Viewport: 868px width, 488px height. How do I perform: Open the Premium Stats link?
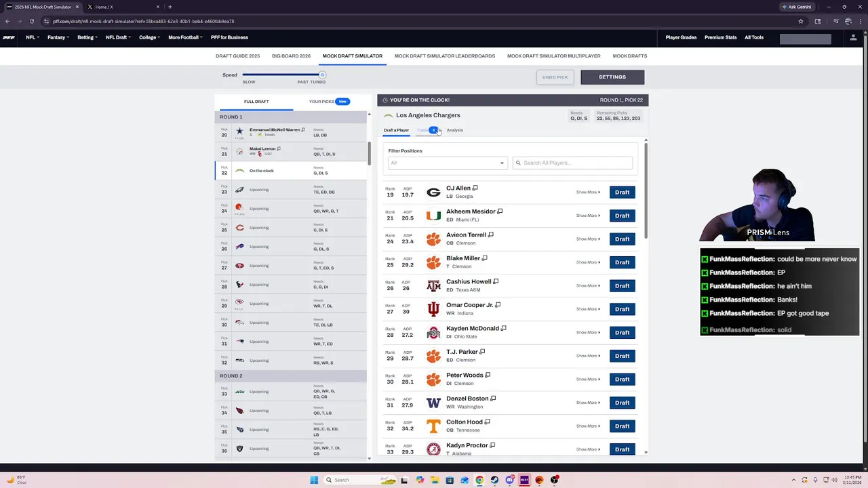720,37
